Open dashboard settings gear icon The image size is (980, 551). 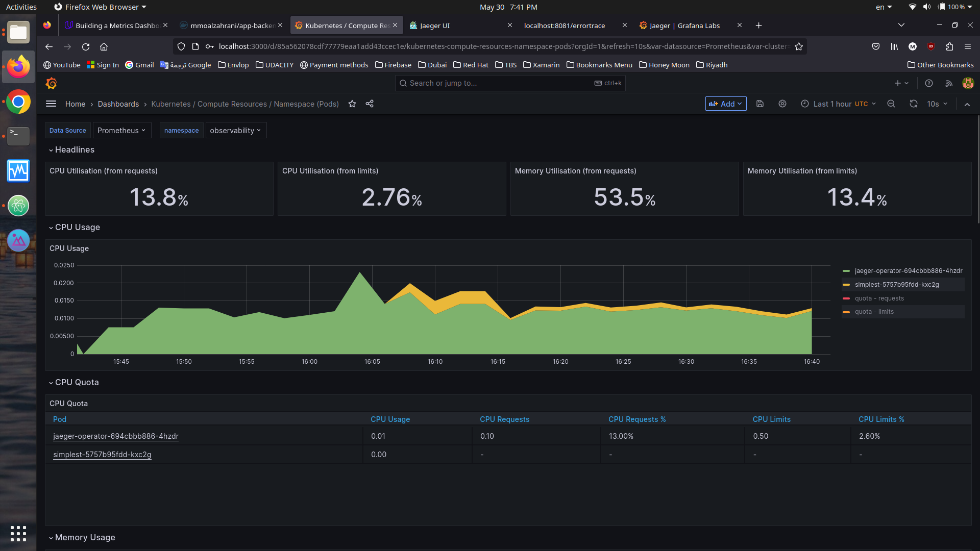point(782,104)
